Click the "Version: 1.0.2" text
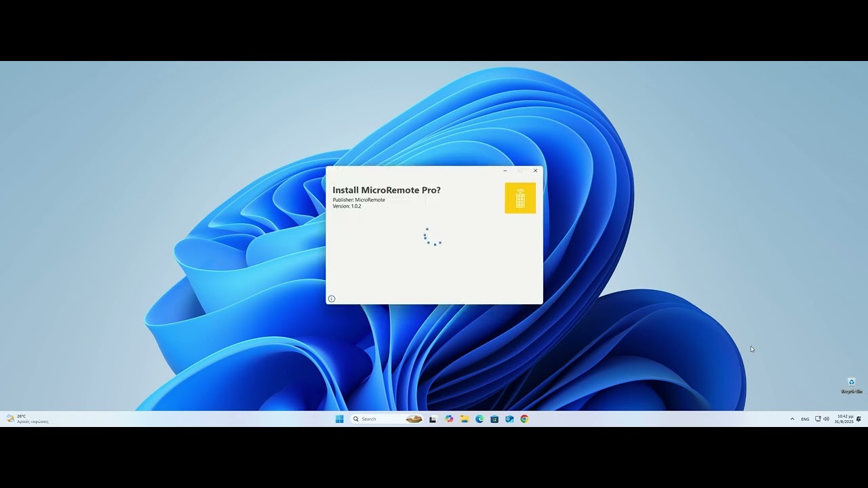 [x=347, y=206]
